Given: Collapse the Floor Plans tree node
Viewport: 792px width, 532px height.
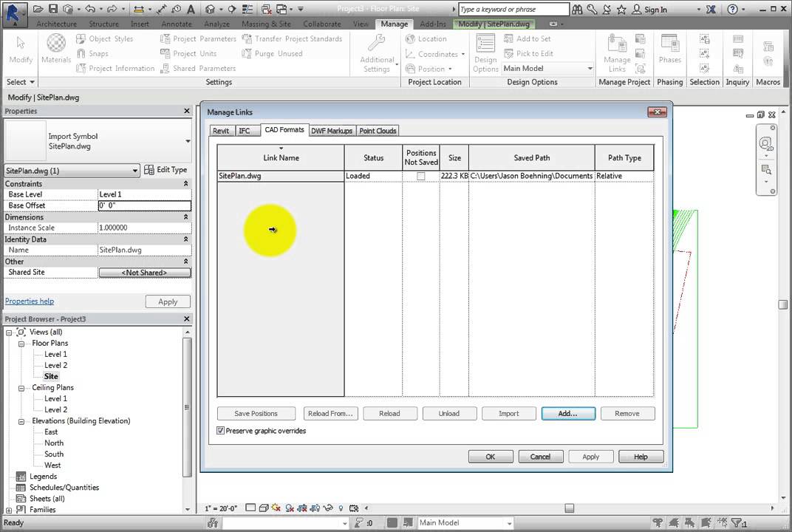Looking at the screenshot, I should pyautogui.click(x=21, y=344).
